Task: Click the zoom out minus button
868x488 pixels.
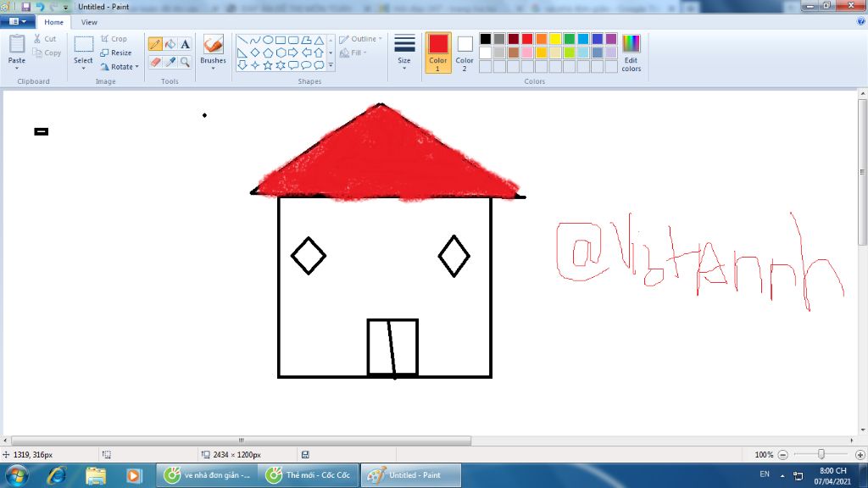Action: click(782, 455)
